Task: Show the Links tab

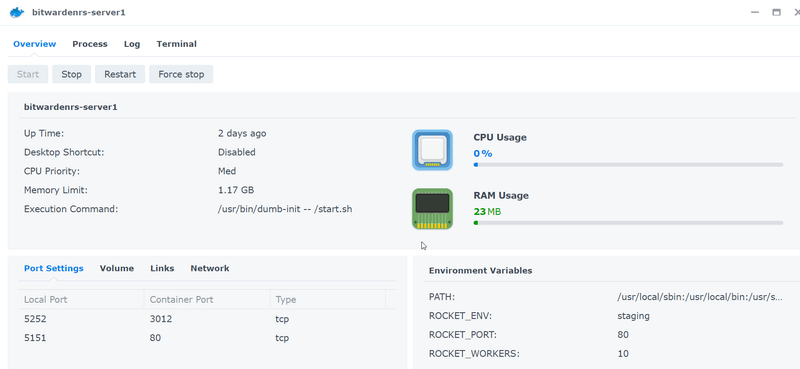Action: [162, 268]
